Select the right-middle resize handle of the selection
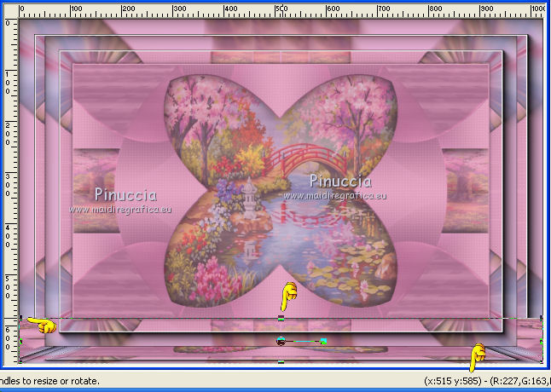 (x=541, y=341)
